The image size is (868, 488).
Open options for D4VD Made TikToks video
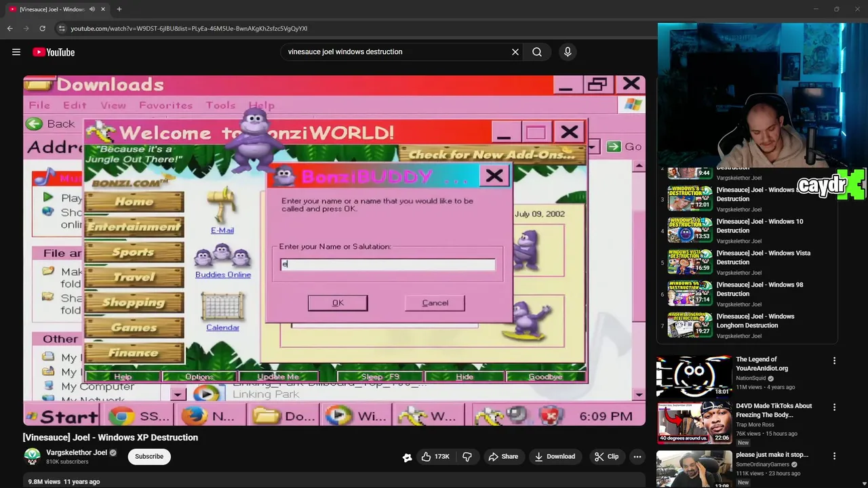click(x=834, y=407)
